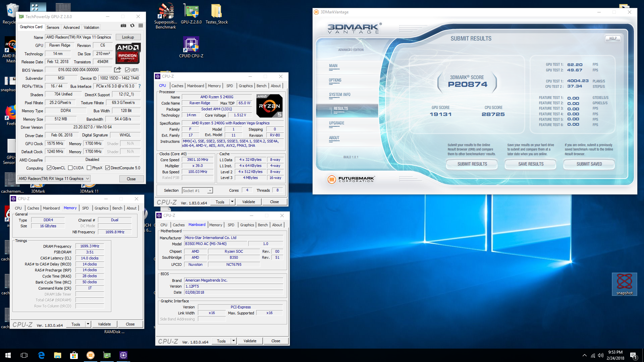
Task: Open the Bench tab in CPU-Z Mainboard window
Action: [x=263, y=225]
